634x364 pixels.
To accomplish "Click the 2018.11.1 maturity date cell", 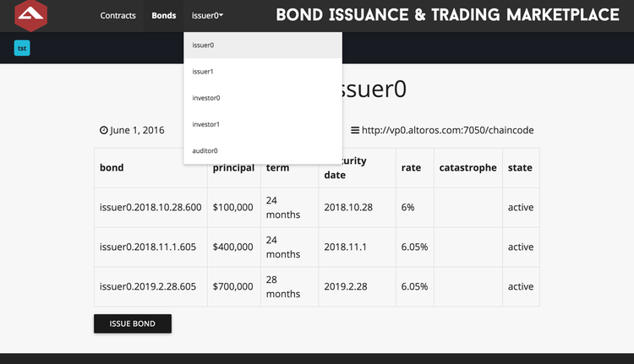I will [x=357, y=247].
